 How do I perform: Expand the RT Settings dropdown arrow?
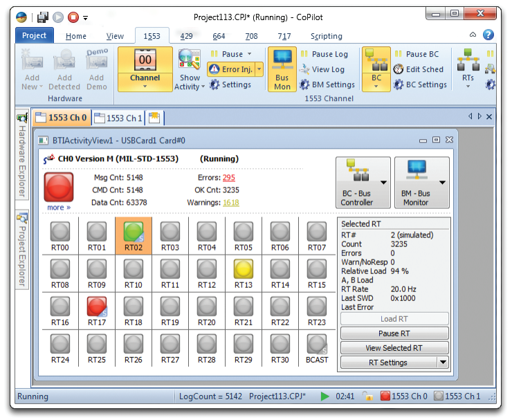coord(443,363)
